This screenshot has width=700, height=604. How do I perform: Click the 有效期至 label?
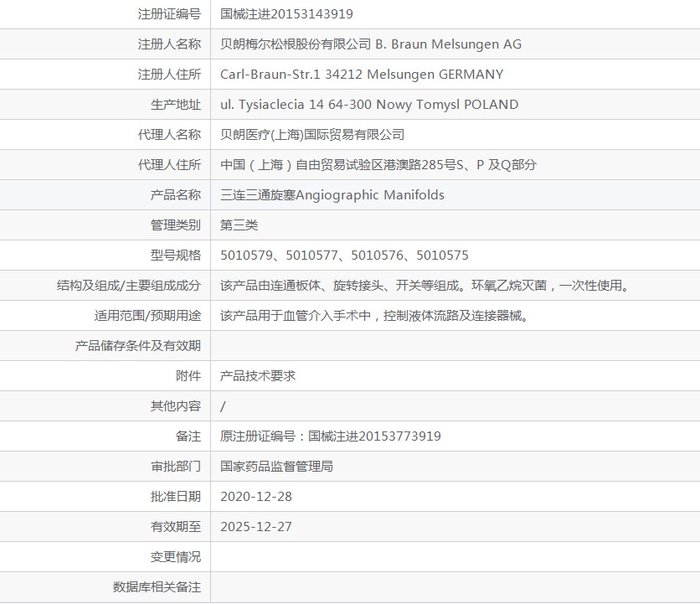pos(176,526)
